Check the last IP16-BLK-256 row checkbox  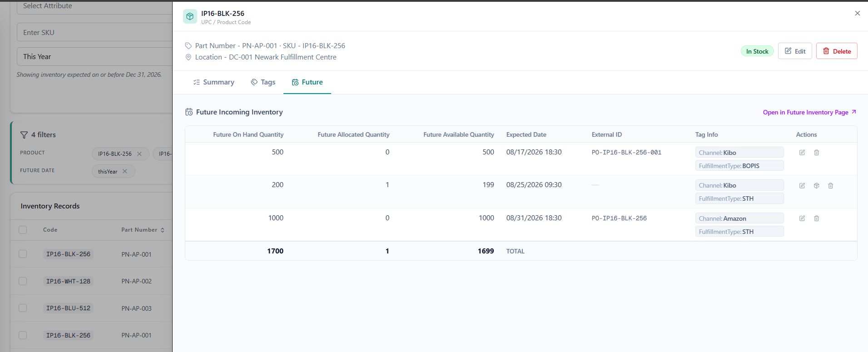click(x=23, y=335)
